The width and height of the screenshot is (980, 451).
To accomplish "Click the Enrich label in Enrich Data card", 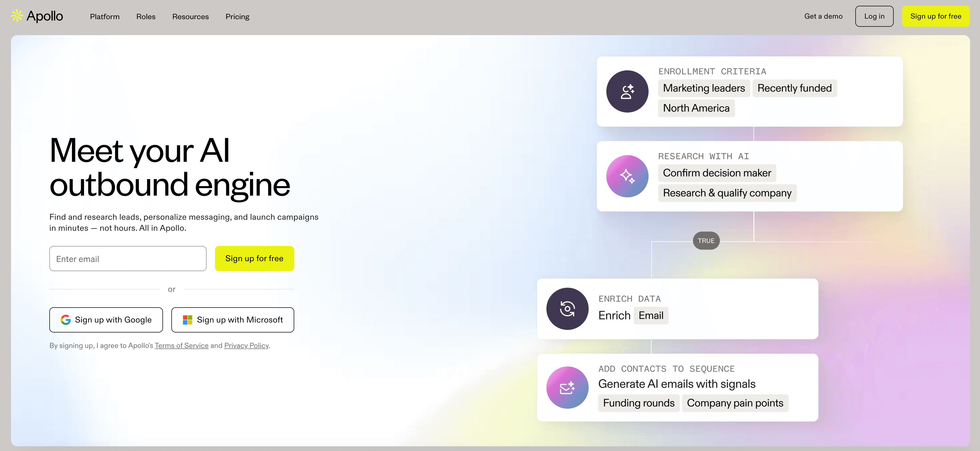I will [614, 315].
